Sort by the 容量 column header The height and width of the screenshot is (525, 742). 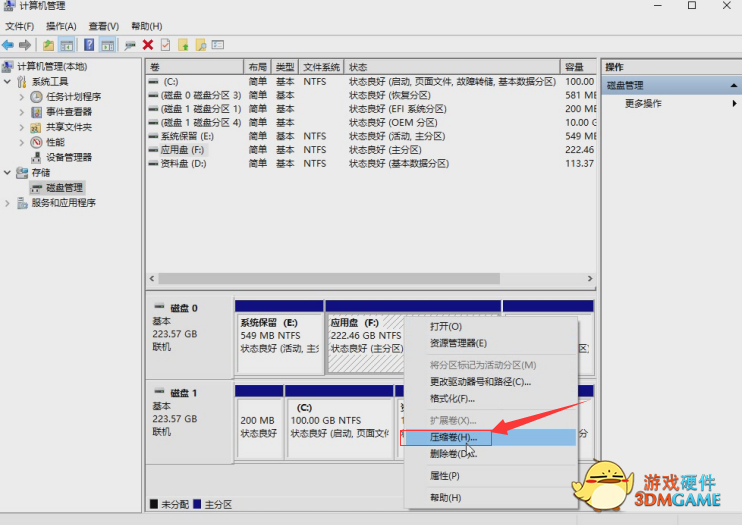click(578, 67)
